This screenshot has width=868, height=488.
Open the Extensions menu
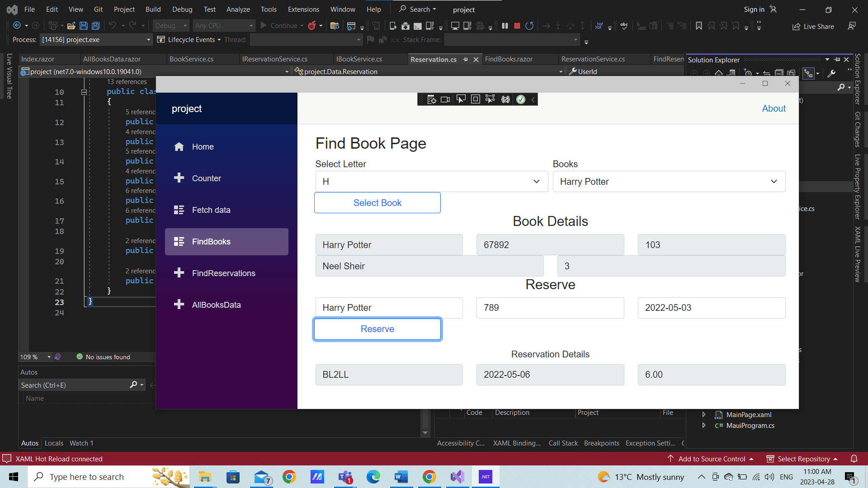(x=303, y=9)
